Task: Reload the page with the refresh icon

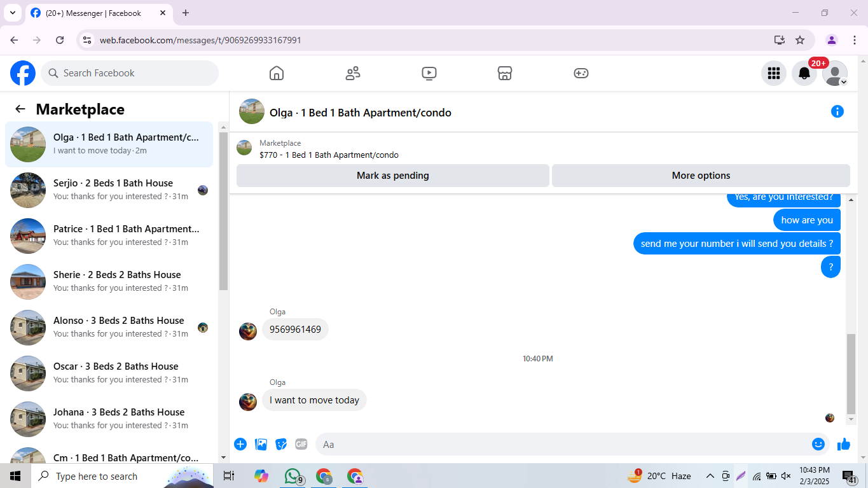Action: click(60, 40)
